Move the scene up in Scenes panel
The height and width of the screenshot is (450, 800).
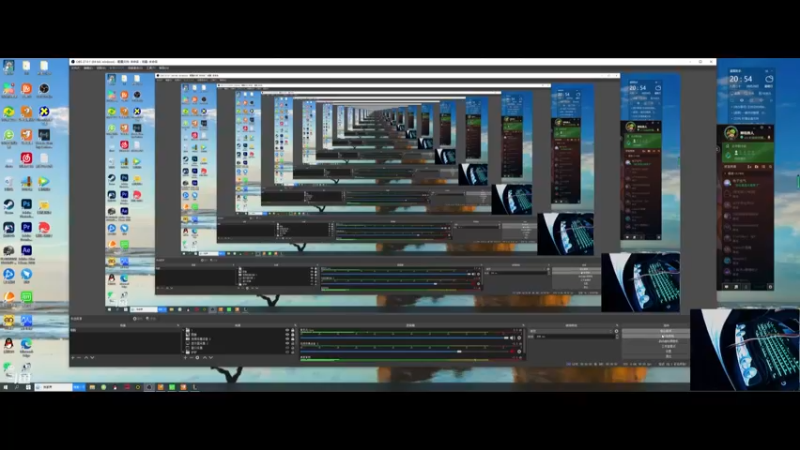(x=86, y=358)
